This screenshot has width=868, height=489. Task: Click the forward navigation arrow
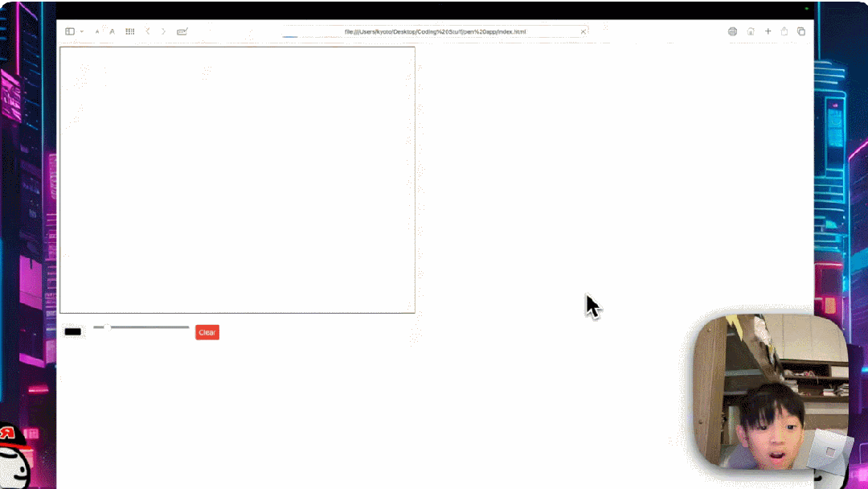tap(163, 31)
